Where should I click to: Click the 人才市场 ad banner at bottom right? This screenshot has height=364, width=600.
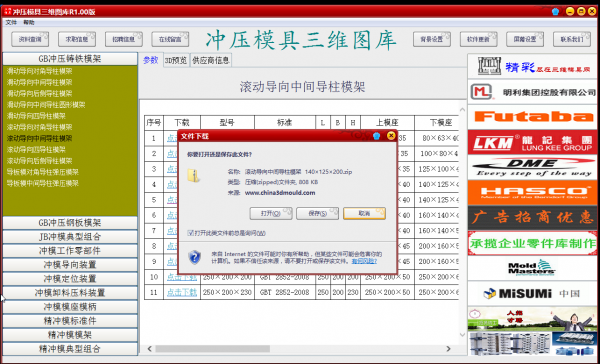532,319
